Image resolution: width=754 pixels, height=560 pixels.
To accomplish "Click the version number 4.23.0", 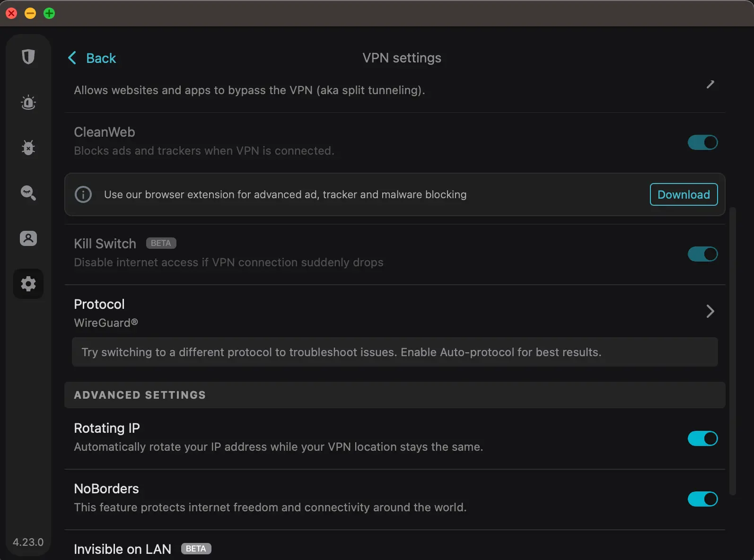I will tap(28, 542).
